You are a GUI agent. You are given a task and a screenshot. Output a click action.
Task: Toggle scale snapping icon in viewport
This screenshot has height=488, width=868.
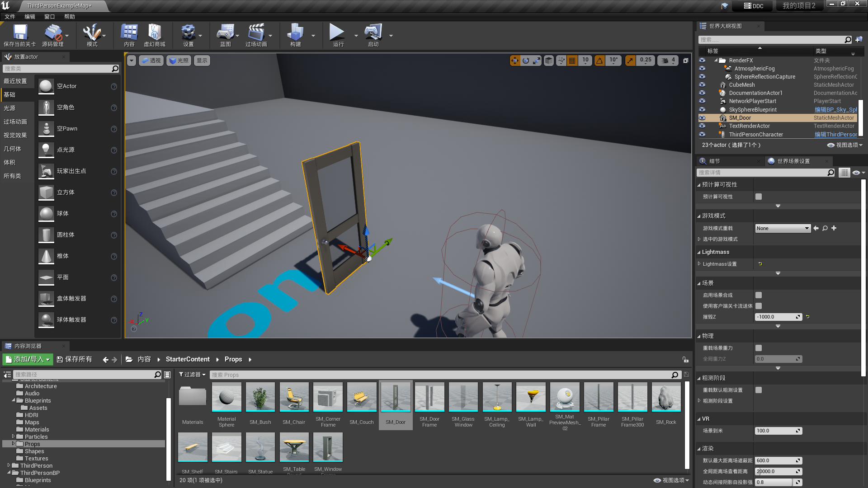[630, 61]
